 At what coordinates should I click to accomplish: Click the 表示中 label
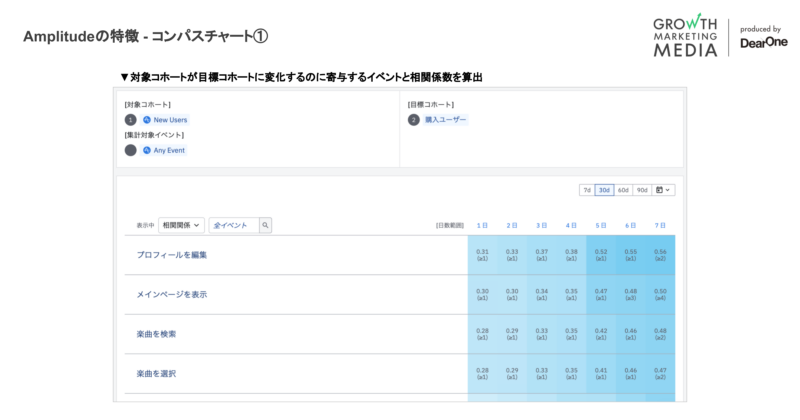[145, 225]
